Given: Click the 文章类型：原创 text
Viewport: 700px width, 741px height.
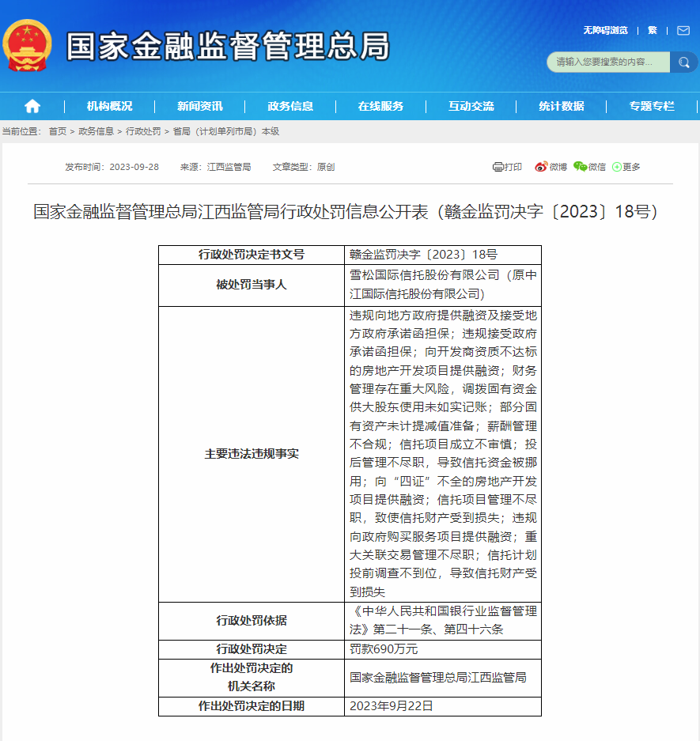Looking at the screenshot, I should point(304,167).
